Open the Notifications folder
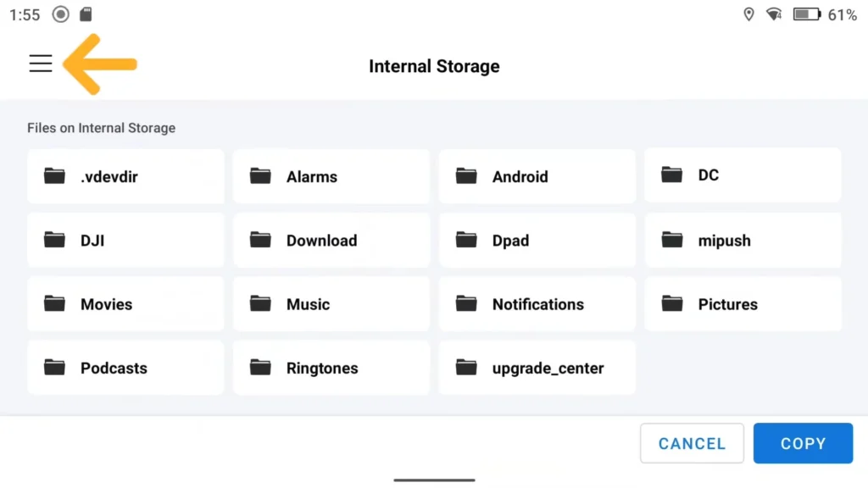This screenshot has width=868, height=488. tap(537, 304)
